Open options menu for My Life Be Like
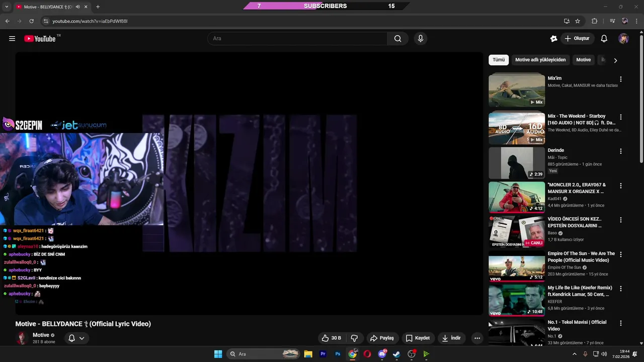 point(621,289)
